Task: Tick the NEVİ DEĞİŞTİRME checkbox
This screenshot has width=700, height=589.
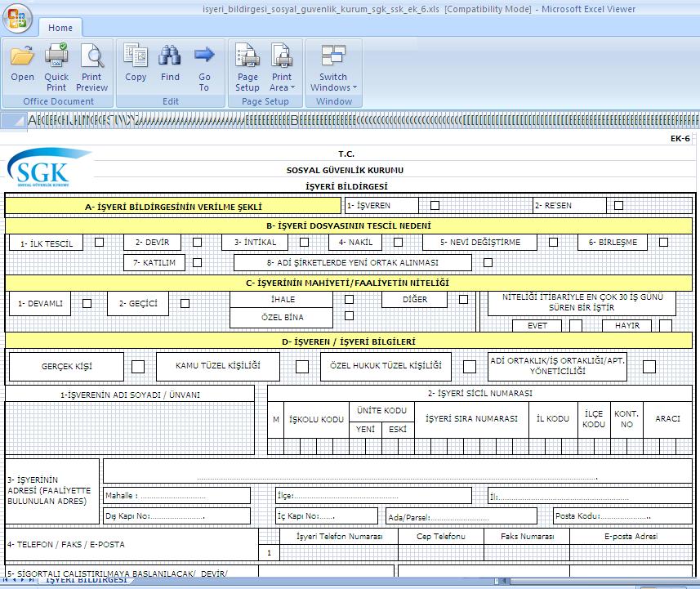Action: 554,242
